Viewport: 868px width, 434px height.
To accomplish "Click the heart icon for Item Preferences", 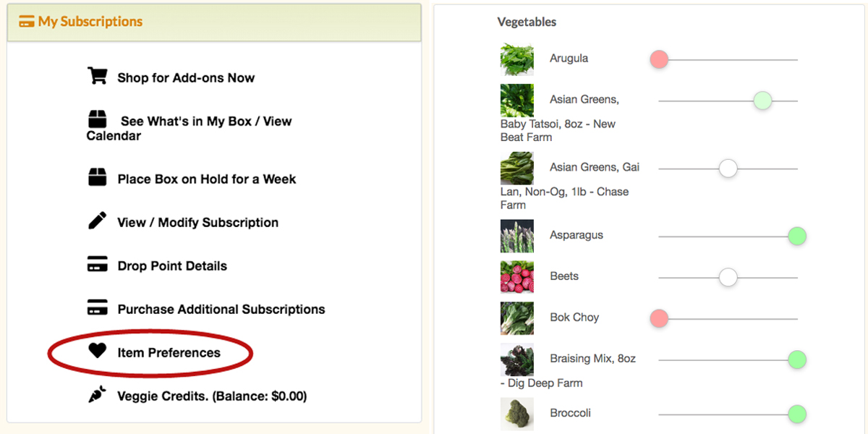I will pyautogui.click(x=97, y=351).
